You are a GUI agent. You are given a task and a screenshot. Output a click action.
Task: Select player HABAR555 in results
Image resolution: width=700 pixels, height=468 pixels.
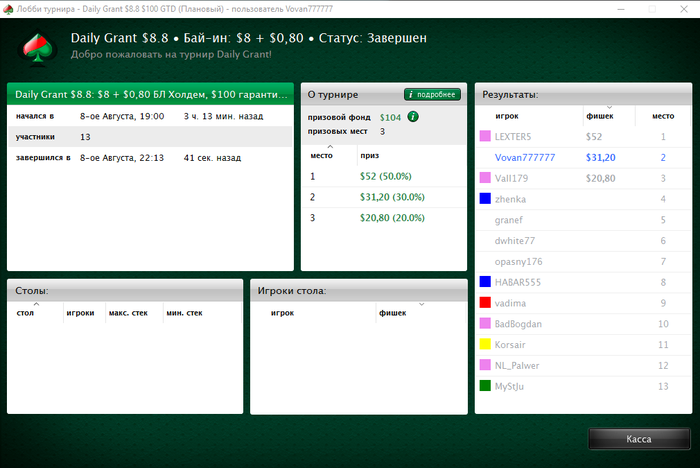[583, 282]
